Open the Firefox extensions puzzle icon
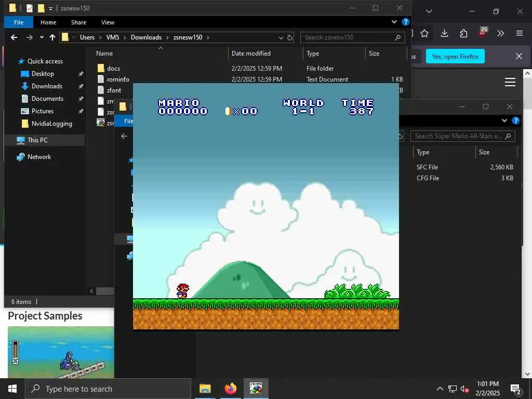532x399 pixels. [463, 33]
